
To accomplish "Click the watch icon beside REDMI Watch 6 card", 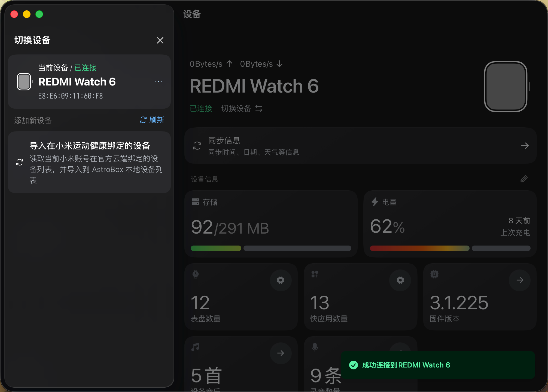I will coord(24,82).
